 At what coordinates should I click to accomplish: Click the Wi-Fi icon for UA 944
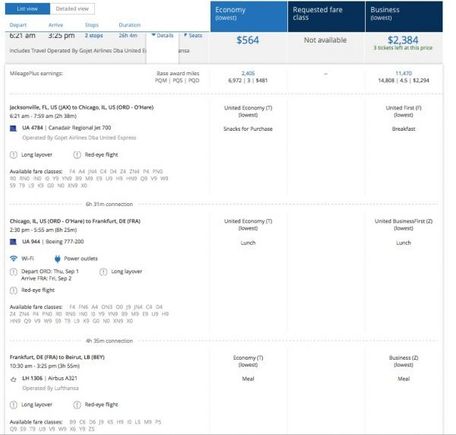tap(13, 259)
